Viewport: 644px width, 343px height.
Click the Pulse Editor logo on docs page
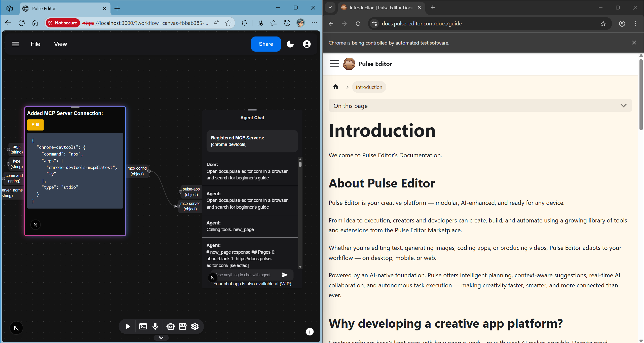(x=349, y=64)
